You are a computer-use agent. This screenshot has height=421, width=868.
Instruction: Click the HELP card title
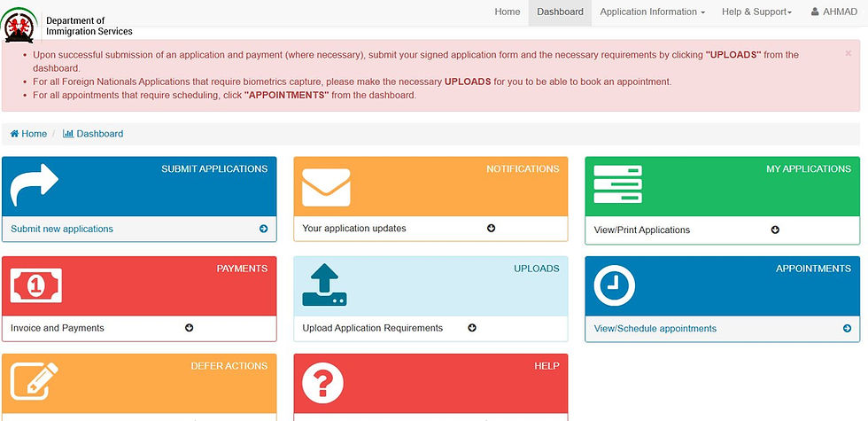[x=546, y=366]
